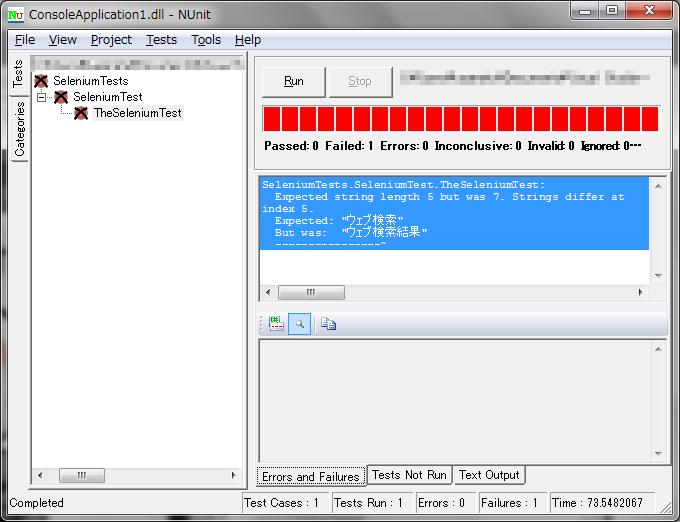Click the stack trace scroll up arrow

[658, 349]
